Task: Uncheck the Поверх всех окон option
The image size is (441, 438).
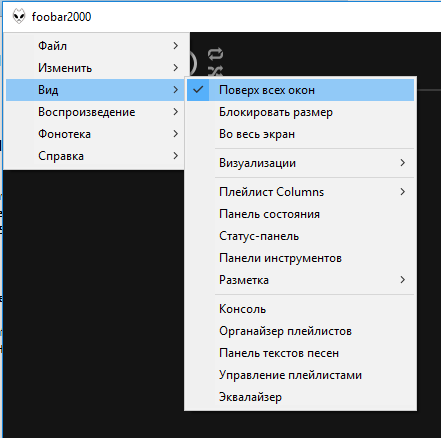Action: coord(300,90)
